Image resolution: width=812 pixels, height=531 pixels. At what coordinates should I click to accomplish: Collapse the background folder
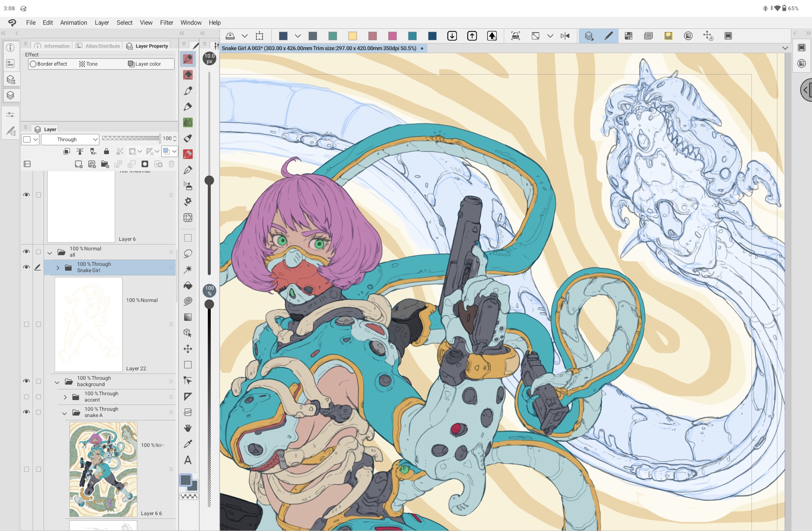point(57,382)
